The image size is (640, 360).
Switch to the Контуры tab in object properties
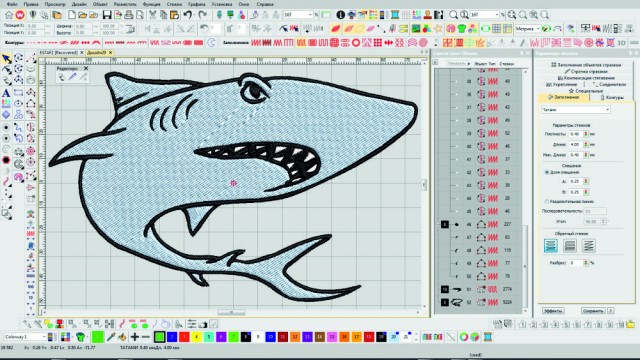[x=612, y=98]
